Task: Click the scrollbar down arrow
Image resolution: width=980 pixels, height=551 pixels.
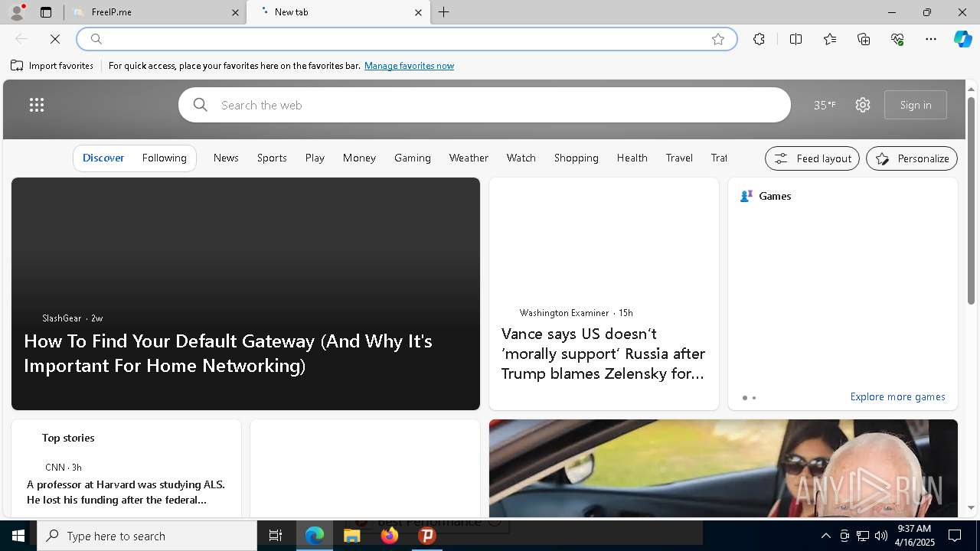Action: (x=971, y=507)
